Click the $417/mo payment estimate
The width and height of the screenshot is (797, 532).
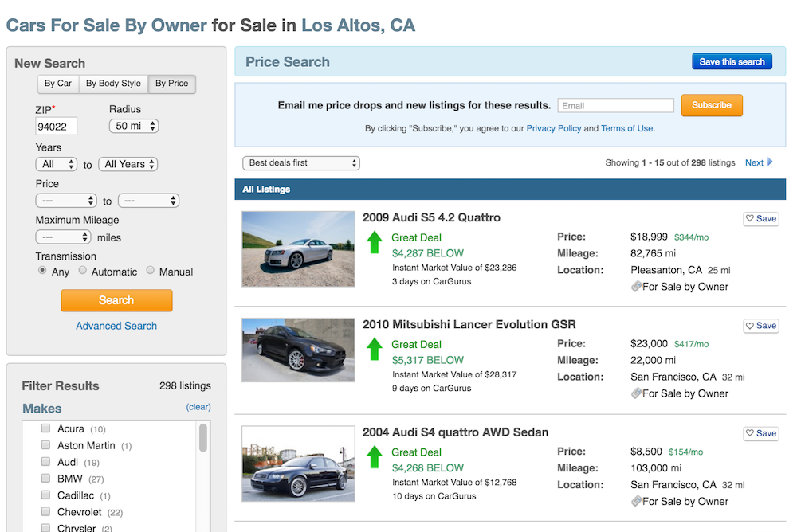tap(691, 344)
